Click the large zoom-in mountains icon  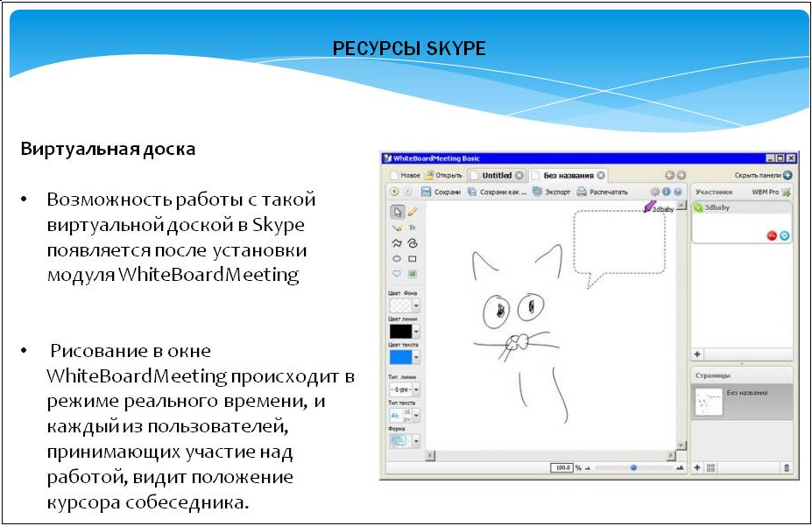[x=680, y=467]
